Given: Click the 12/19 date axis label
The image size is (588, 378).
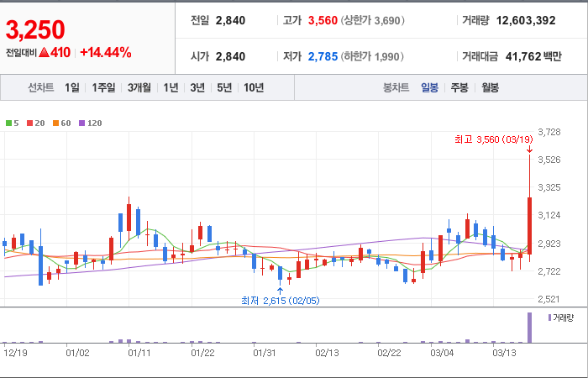Looking at the screenshot, I should pos(15,354).
